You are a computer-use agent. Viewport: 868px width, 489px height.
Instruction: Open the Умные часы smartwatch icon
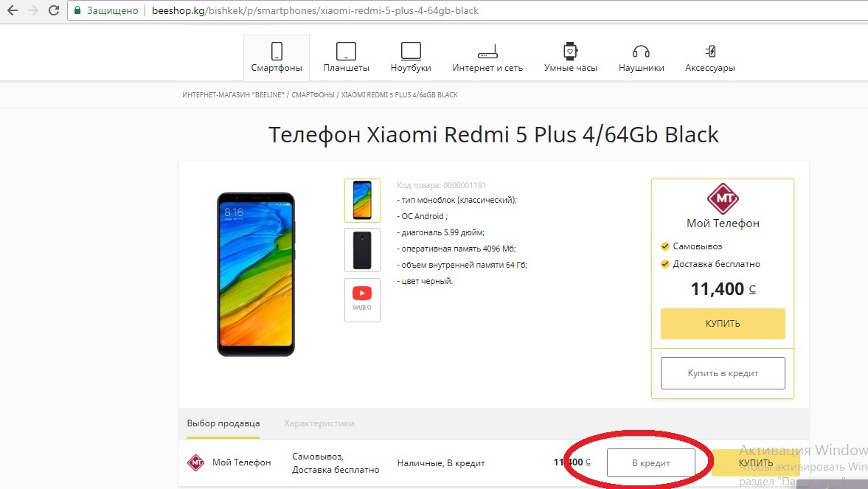(x=570, y=51)
